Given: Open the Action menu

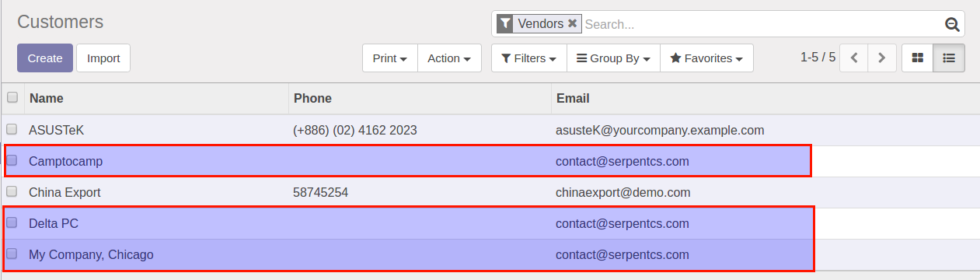Looking at the screenshot, I should click(x=449, y=58).
